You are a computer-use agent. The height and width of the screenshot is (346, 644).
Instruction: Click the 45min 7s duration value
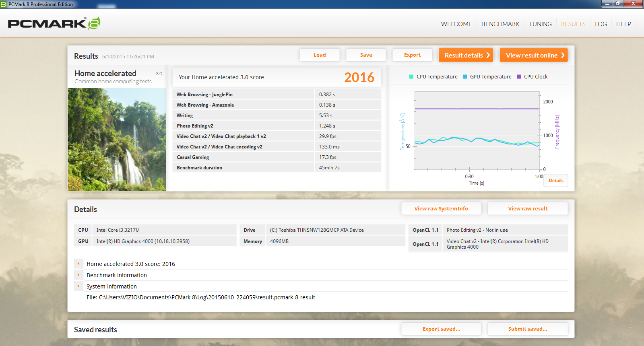[x=329, y=168]
